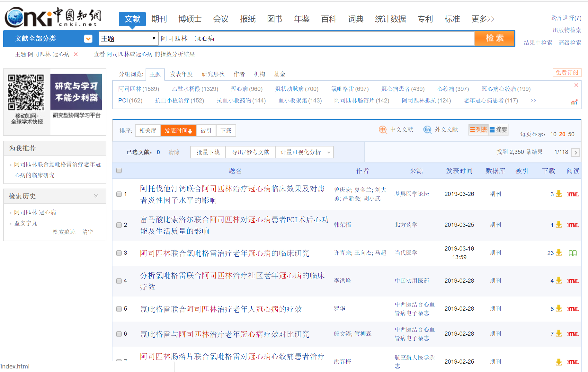
Task: Download article 5 by 罗华
Action: (x=559, y=308)
